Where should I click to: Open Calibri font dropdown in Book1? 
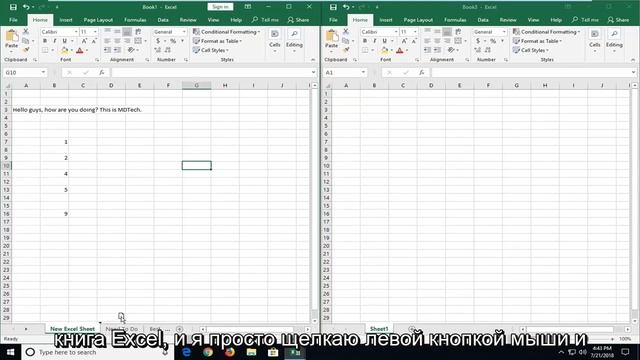click(76, 32)
